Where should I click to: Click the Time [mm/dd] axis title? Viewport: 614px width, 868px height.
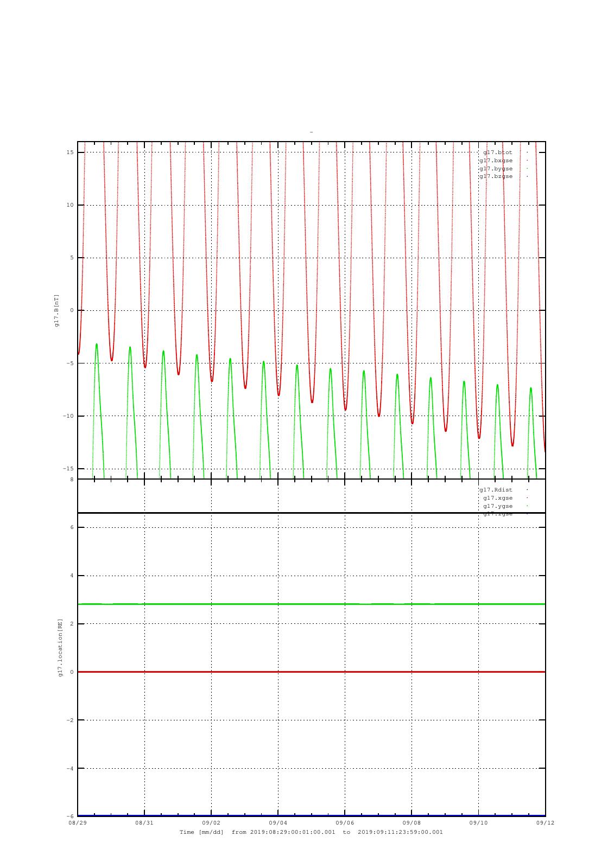tap(201, 832)
